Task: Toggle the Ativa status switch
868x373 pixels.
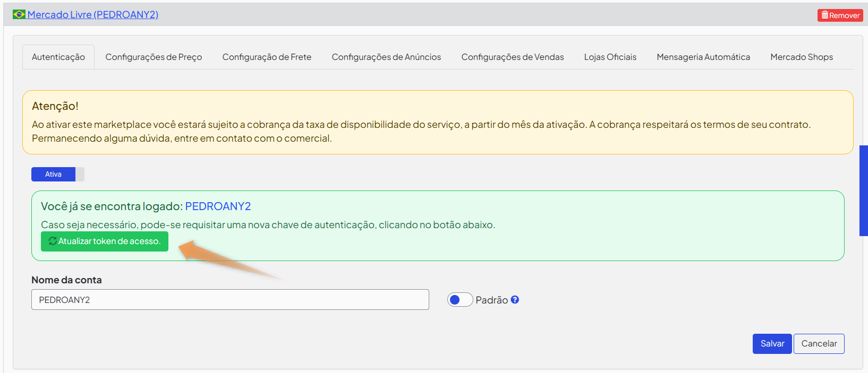Action: 58,174
